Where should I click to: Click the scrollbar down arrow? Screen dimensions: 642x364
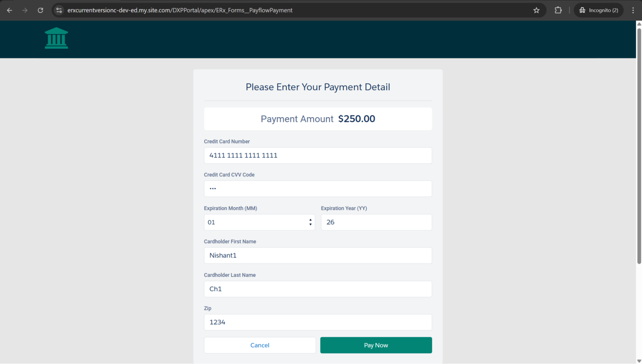639,361
